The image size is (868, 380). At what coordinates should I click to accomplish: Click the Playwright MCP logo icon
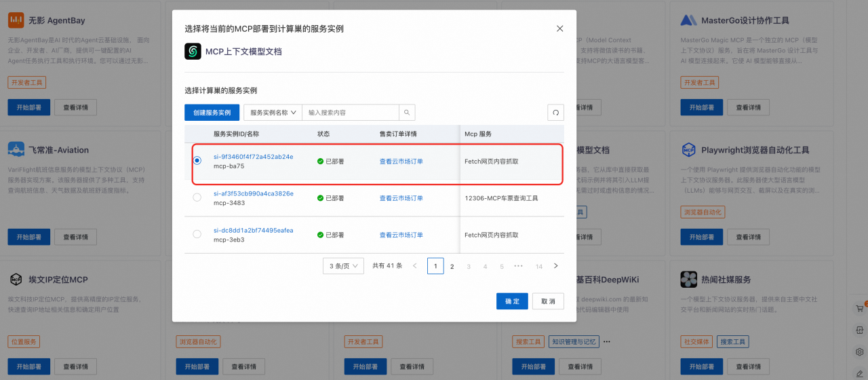(x=689, y=150)
